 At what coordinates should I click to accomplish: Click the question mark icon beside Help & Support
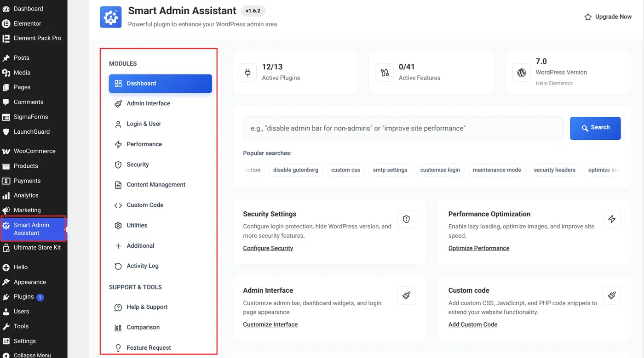click(x=118, y=307)
